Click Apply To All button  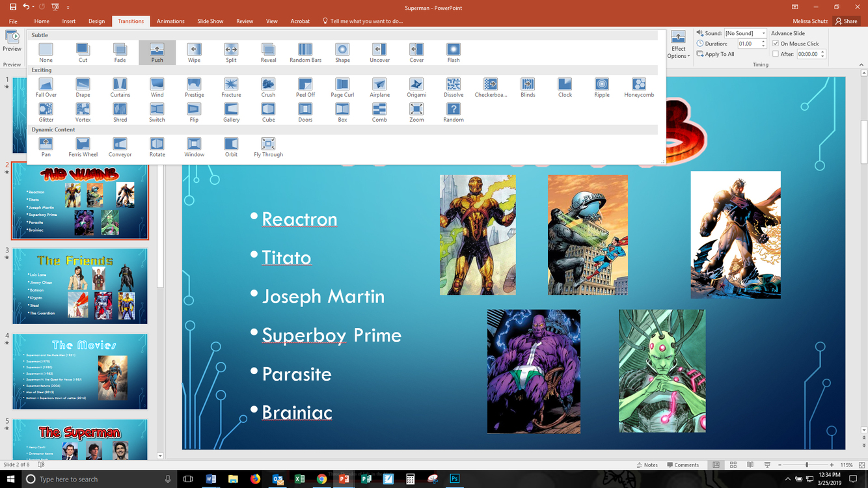coord(715,54)
